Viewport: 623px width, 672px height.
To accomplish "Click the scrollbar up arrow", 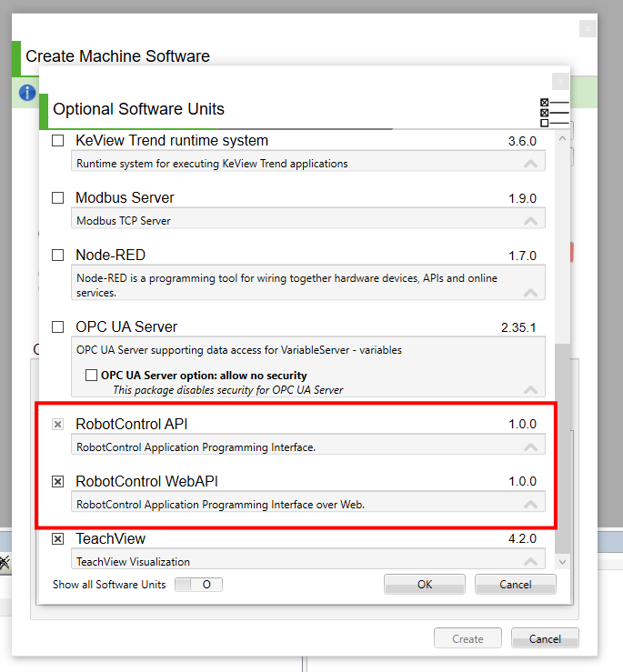I will (563, 138).
